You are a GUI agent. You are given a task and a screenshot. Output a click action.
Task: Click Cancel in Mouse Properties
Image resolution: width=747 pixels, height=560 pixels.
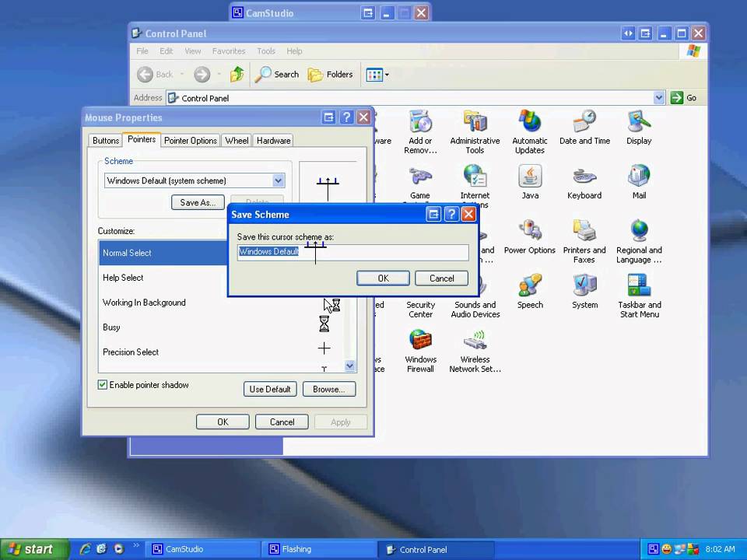pos(282,422)
